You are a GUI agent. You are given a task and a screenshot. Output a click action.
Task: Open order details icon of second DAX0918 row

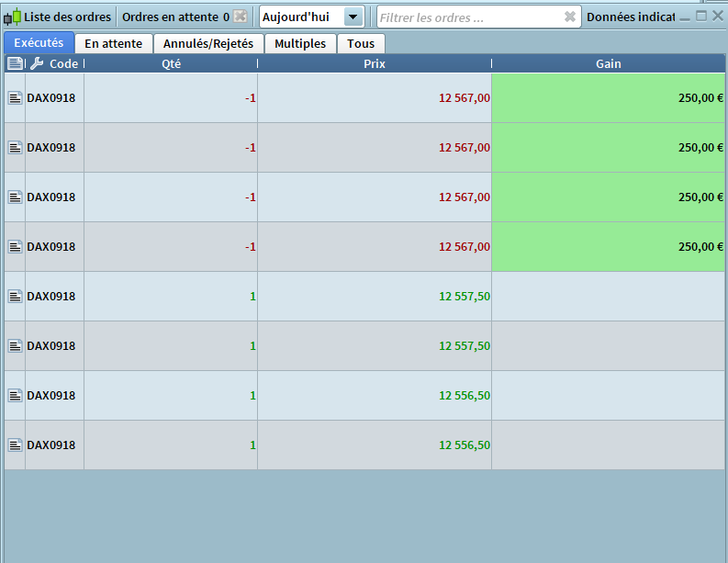click(15, 148)
